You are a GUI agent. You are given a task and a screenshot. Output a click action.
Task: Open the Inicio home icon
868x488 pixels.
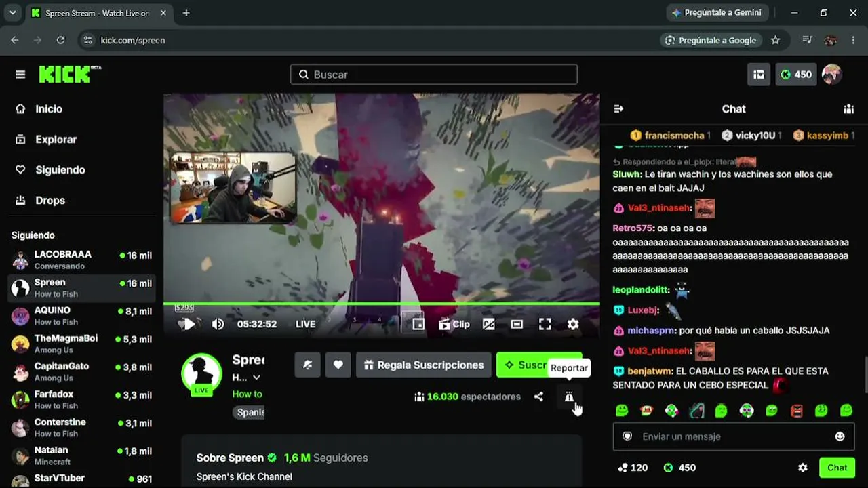[x=20, y=108]
